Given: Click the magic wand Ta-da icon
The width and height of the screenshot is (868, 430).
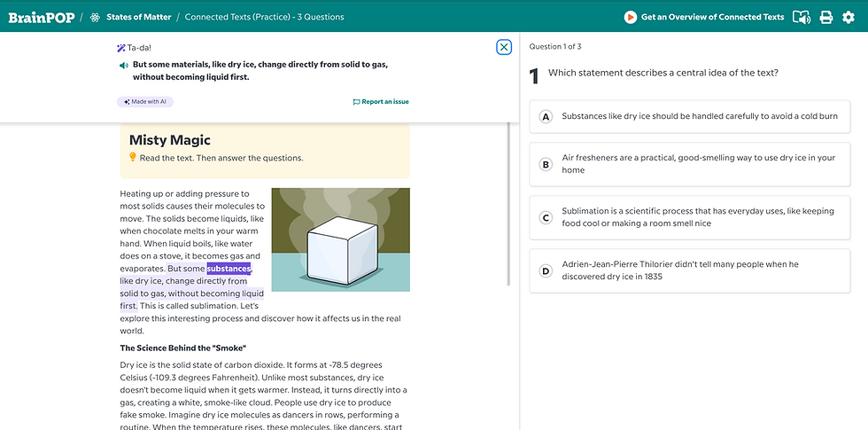Looking at the screenshot, I should click(x=121, y=48).
